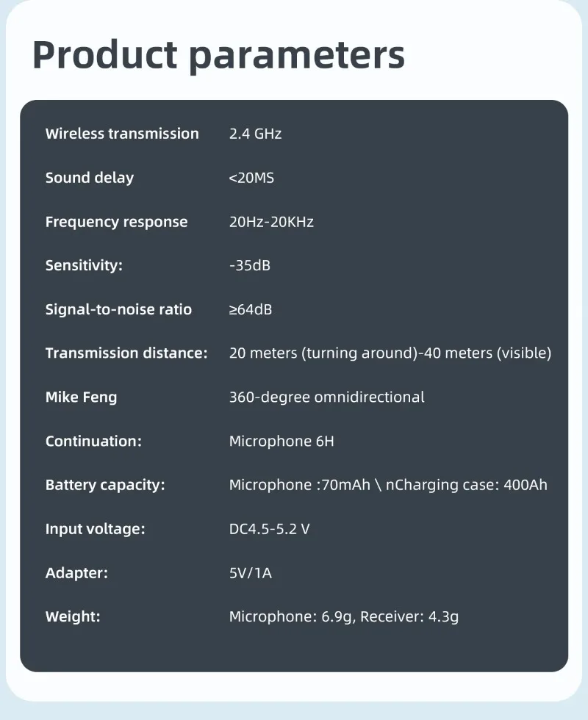The height and width of the screenshot is (720, 588).
Task: Click the "20 meters (turning around)" distance text
Action: click(321, 353)
